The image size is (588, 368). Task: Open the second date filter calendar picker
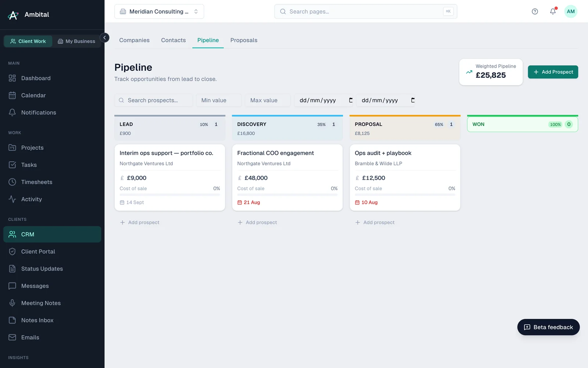413,100
